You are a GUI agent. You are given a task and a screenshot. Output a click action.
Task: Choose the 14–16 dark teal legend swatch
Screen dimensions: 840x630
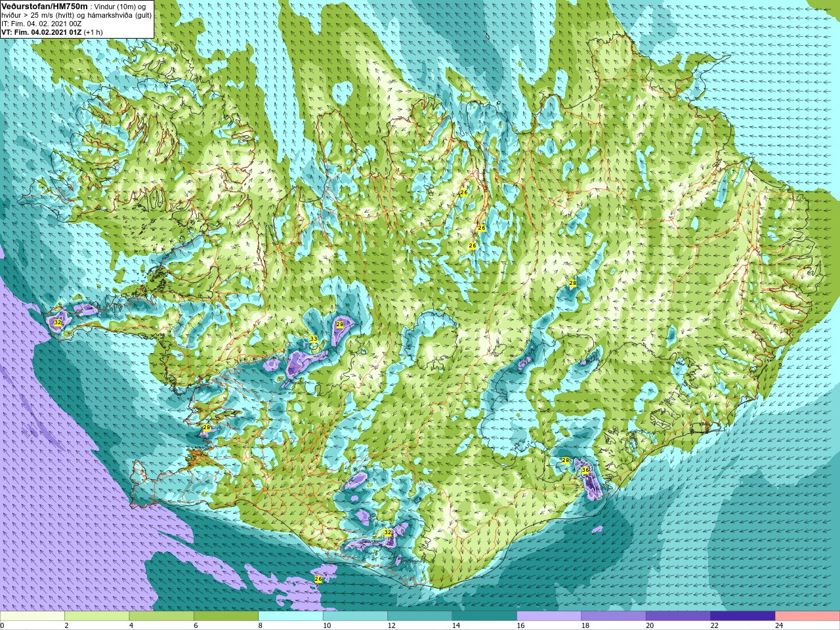pos(484,616)
